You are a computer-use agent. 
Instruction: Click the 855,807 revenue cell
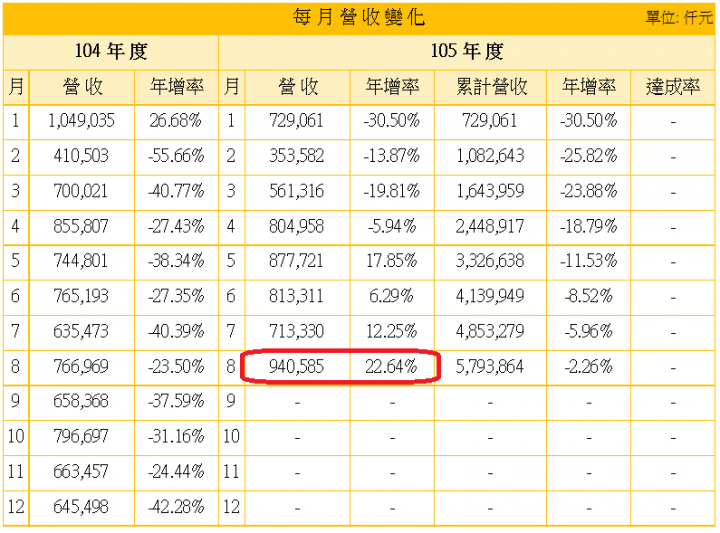(82, 227)
